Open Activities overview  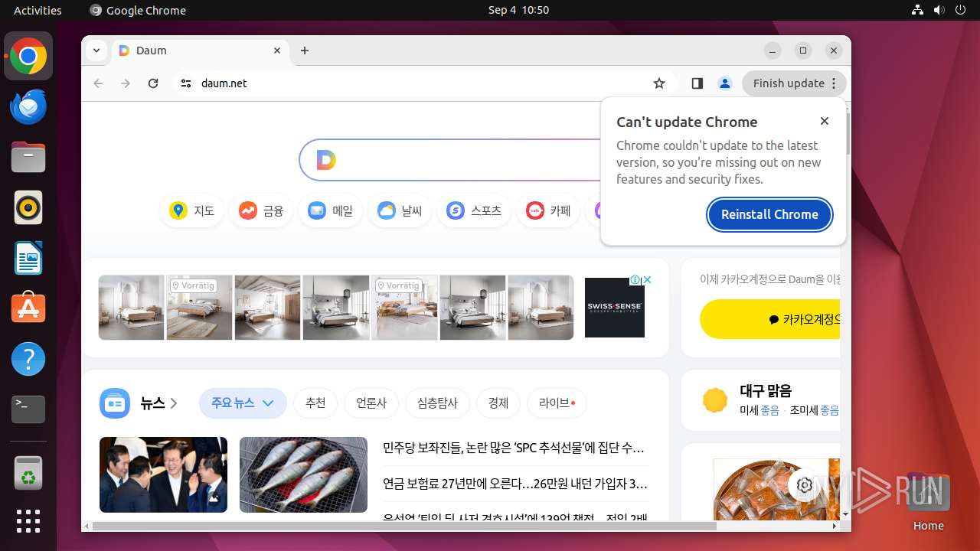click(38, 11)
